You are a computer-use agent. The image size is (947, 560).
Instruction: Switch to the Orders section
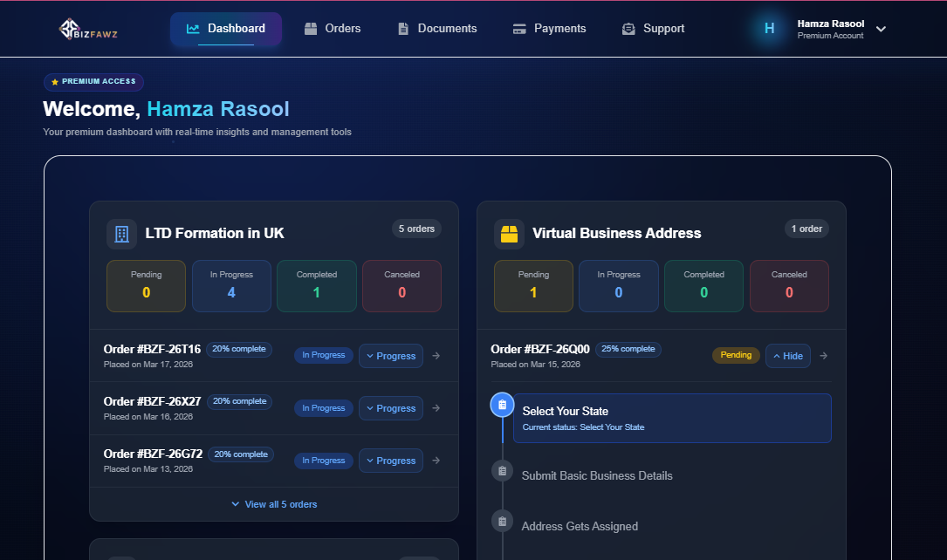tap(333, 28)
